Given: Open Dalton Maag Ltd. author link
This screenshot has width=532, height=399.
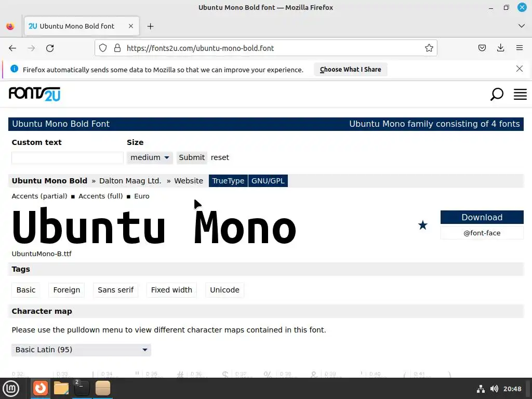Looking at the screenshot, I should tap(130, 181).
